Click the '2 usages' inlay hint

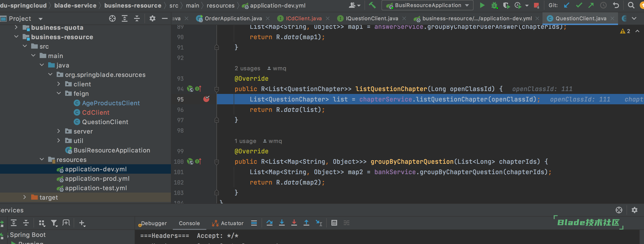pyautogui.click(x=247, y=68)
